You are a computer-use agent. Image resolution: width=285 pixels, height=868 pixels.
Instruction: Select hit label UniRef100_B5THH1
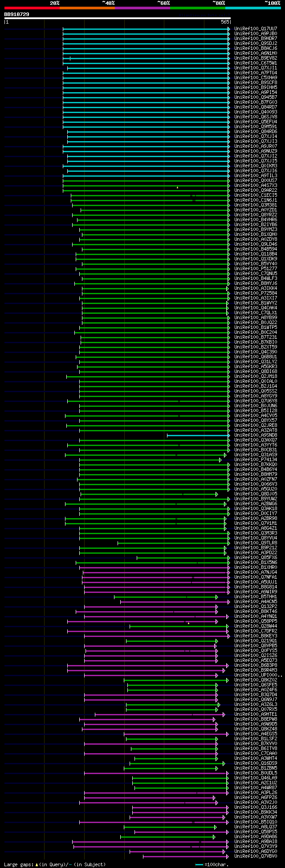(256, 596)
